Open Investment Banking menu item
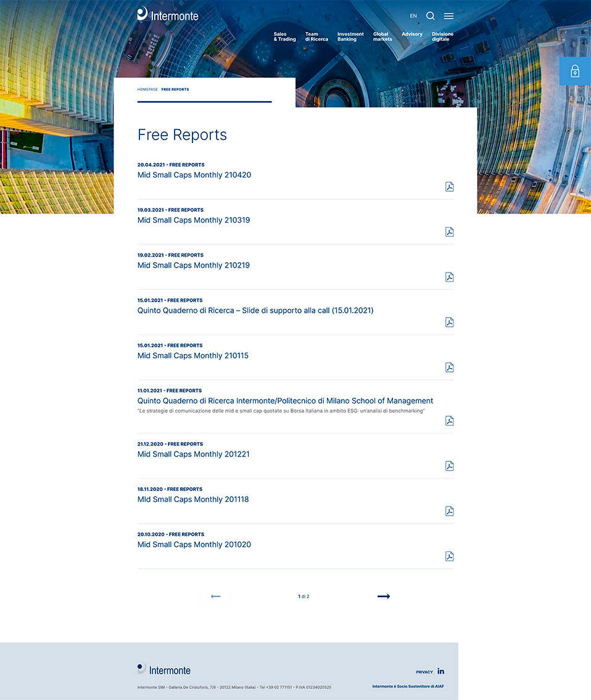 coord(350,36)
